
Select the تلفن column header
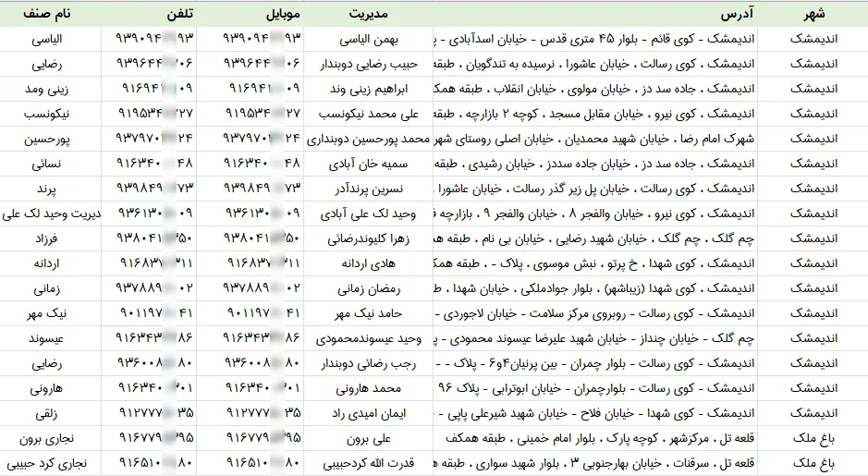pyautogui.click(x=149, y=14)
